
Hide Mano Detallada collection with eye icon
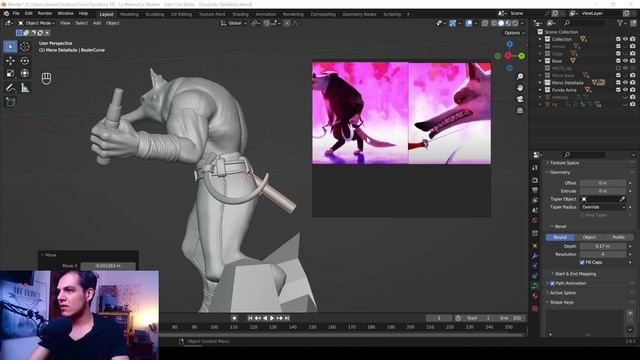[x=625, y=83]
